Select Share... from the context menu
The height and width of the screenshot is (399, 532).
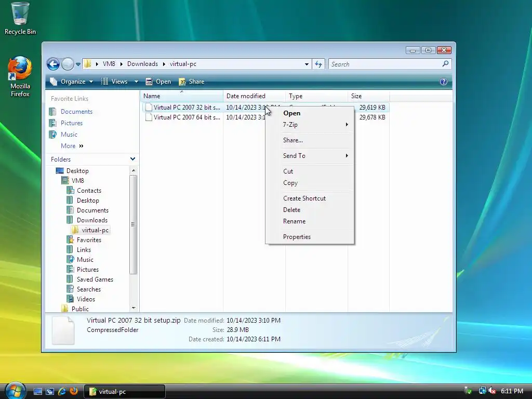(310, 140)
